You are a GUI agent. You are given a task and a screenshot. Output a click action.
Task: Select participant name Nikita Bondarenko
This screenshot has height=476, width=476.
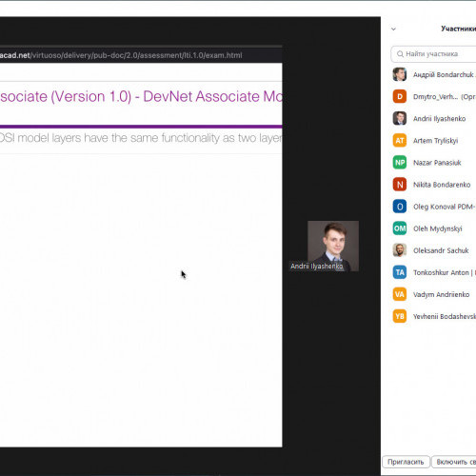[442, 185]
